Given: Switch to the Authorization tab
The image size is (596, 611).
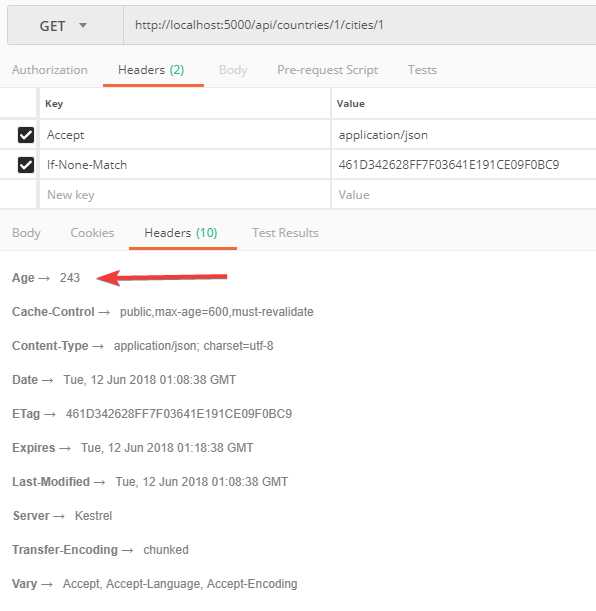Looking at the screenshot, I should coord(49,70).
